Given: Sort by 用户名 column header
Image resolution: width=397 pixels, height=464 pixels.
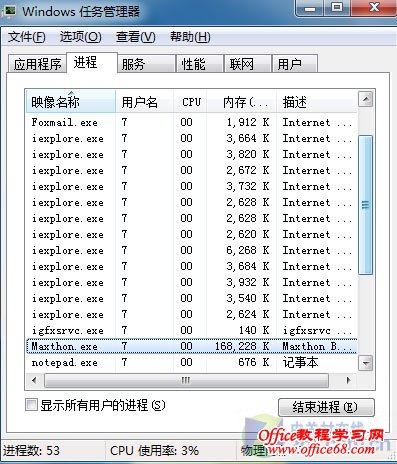Looking at the screenshot, I should pos(144,101).
